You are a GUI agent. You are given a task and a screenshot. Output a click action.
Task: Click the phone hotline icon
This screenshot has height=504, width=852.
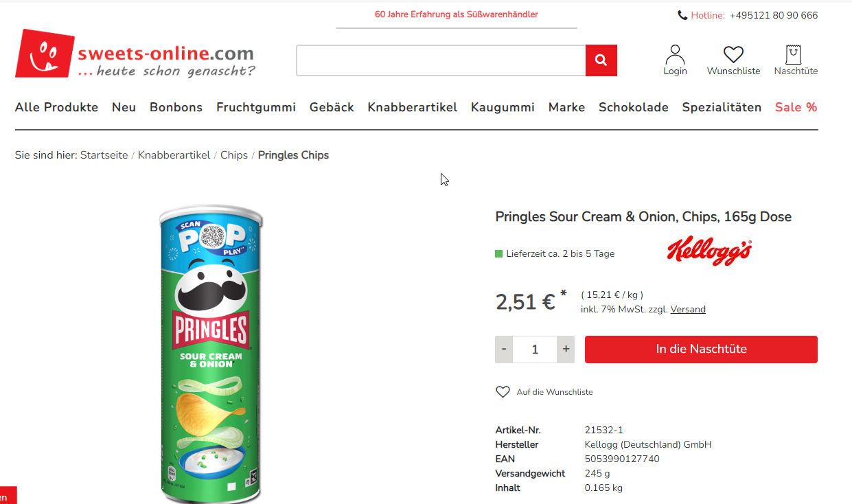(682, 15)
